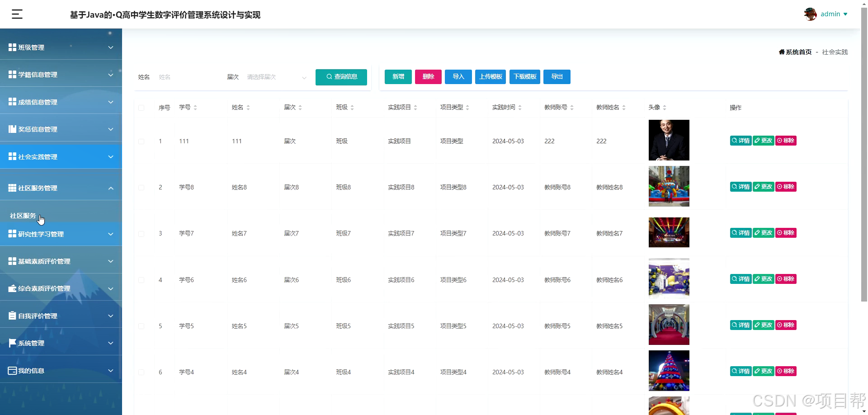Expand the 研究性学习管理 menu chevron

pyautogui.click(x=111, y=234)
